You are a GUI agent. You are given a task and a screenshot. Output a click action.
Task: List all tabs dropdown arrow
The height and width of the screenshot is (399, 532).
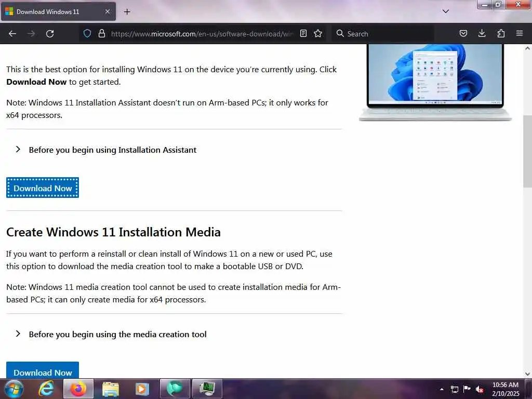point(446,11)
